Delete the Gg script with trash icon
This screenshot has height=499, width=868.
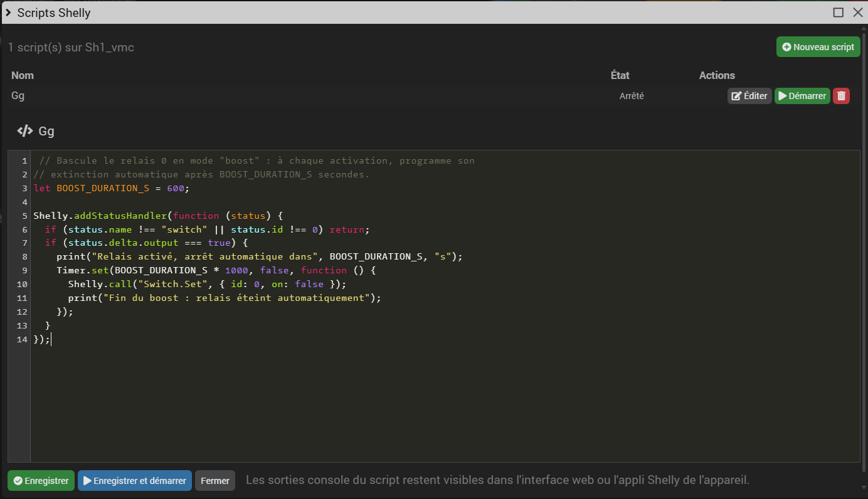tap(841, 96)
